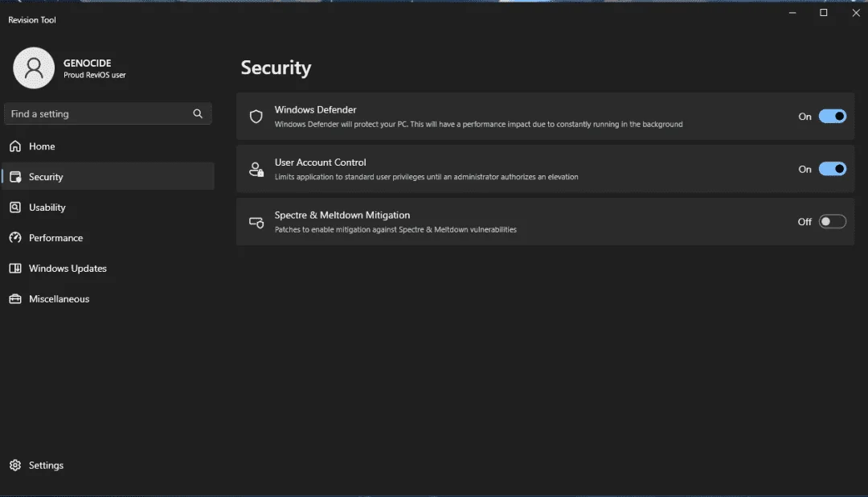The height and width of the screenshot is (497, 868).
Task: Open the Home page
Action: (108, 146)
